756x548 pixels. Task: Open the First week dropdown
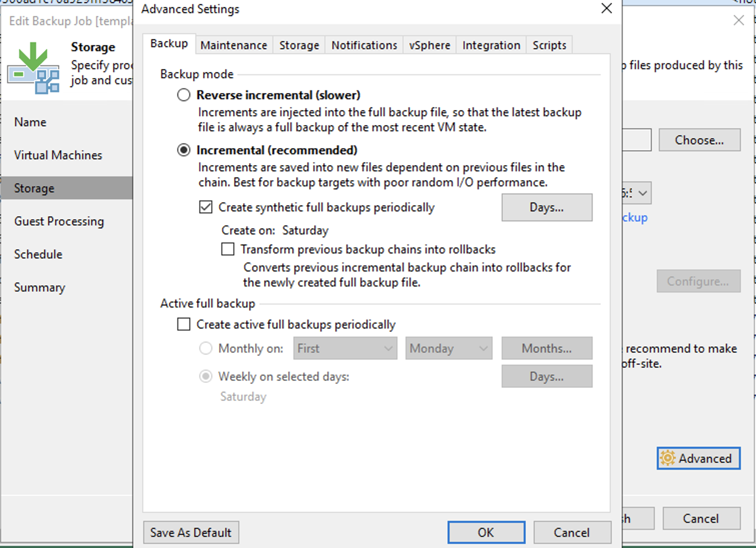[345, 349]
